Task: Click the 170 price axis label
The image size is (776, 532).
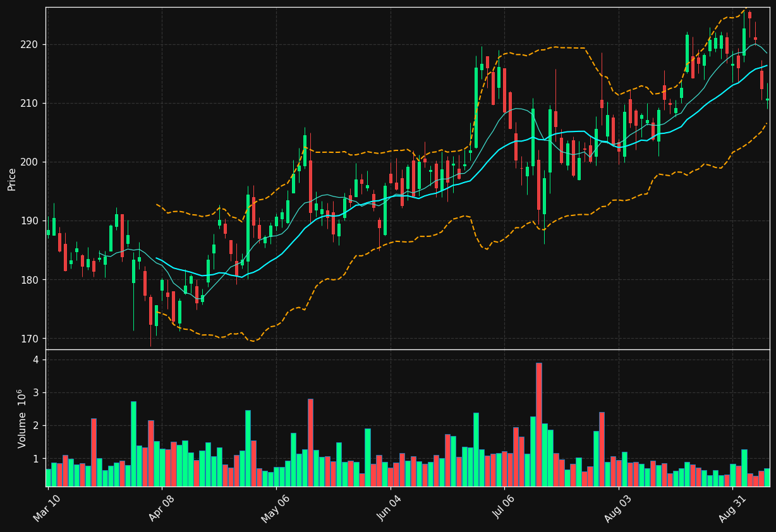Action: 30,339
